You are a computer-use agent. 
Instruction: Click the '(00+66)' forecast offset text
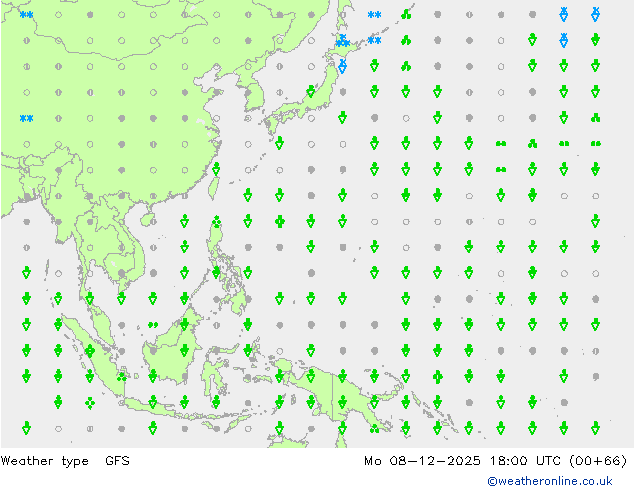[598, 460]
